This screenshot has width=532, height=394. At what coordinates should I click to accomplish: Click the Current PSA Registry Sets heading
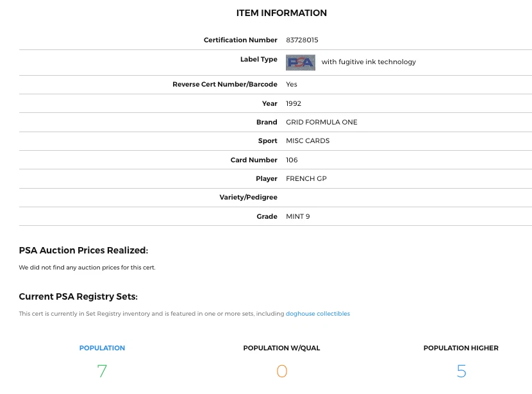78,296
